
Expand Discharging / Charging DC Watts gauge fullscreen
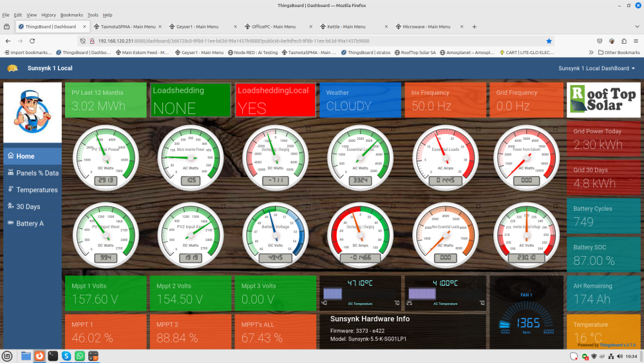pos(308,129)
